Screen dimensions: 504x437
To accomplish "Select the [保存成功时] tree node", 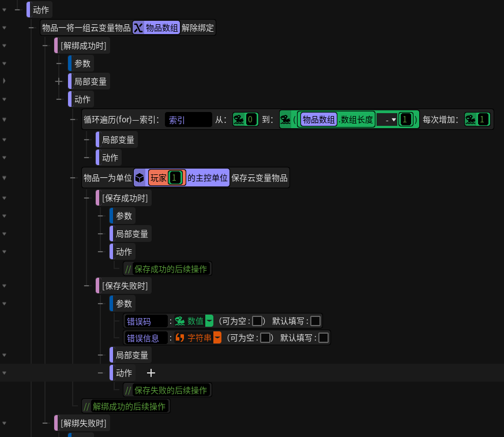I will coord(125,198).
